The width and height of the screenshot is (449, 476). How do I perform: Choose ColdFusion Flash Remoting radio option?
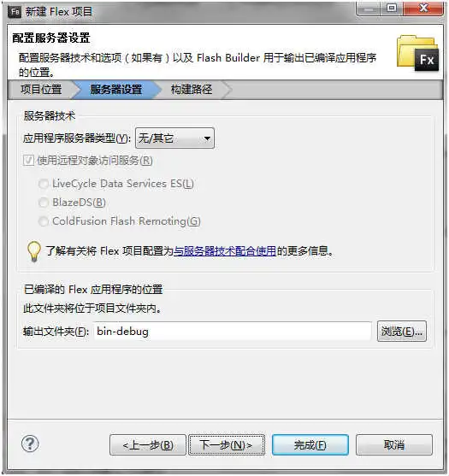(x=44, y=221)
